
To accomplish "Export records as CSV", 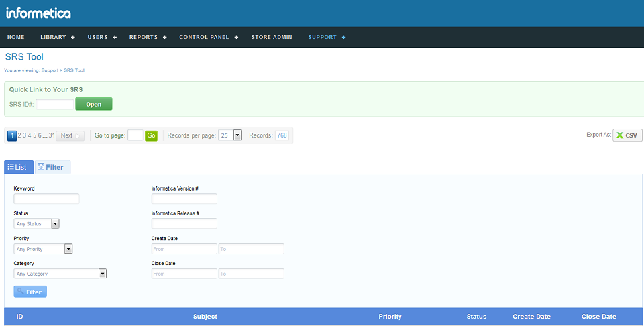I will tap(627, 135).
